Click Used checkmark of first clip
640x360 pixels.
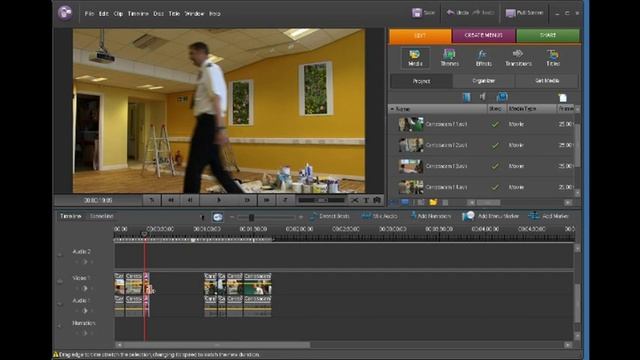coord(495,124)
